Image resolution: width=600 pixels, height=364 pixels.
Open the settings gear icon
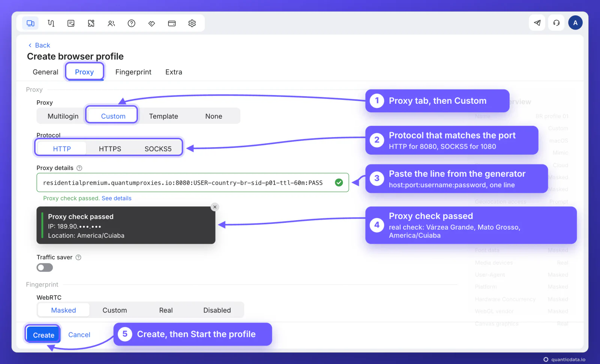[192, 23]
